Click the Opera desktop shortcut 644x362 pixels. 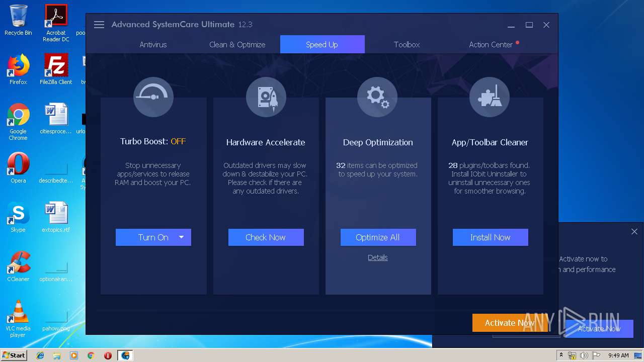[18, 167]
